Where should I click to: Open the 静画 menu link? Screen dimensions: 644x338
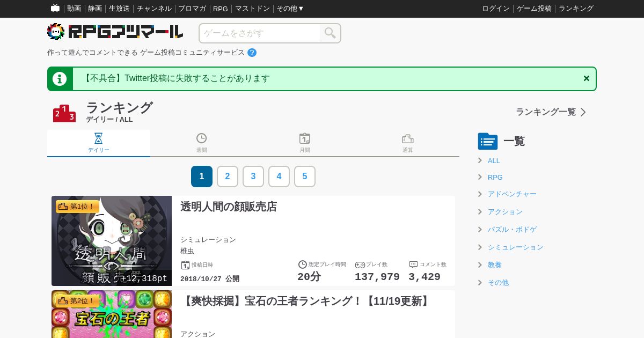tap(95, 9)
